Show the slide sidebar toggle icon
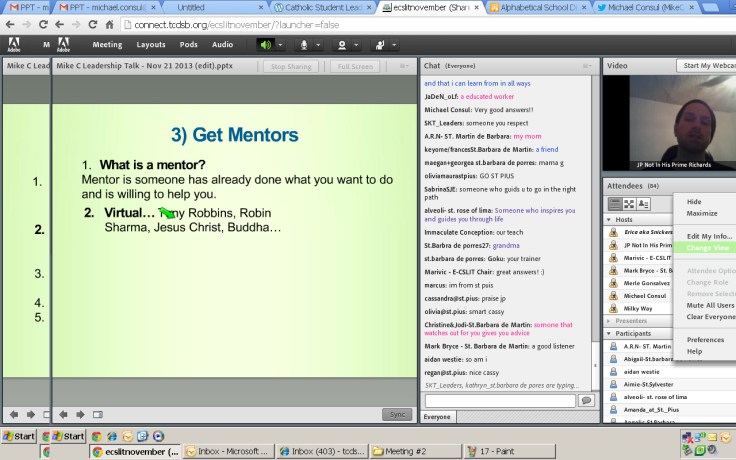Viewport: 736px width, 460px height. point(96,414)
